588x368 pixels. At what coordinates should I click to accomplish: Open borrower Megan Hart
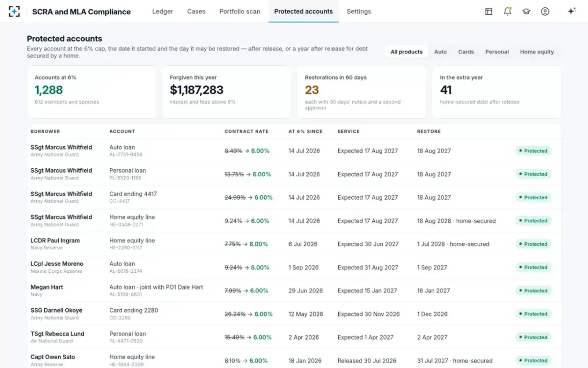[47, 287]
